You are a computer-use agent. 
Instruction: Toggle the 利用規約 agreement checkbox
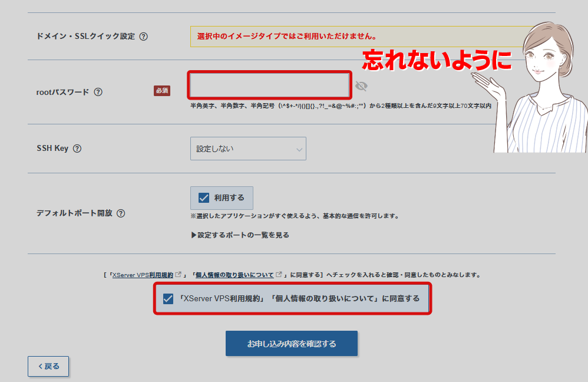(x=168, y=299)
